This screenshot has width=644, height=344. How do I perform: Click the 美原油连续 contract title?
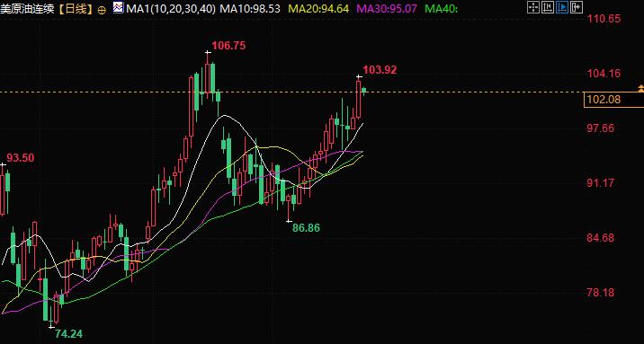tap(27, 8)
